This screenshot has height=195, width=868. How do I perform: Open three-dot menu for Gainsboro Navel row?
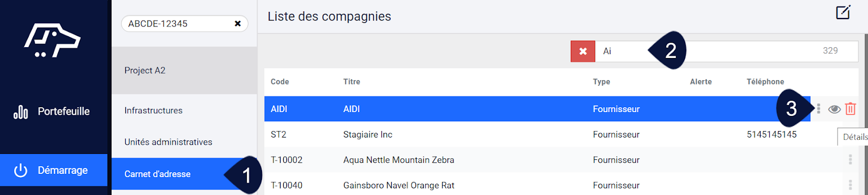point(850,185)
